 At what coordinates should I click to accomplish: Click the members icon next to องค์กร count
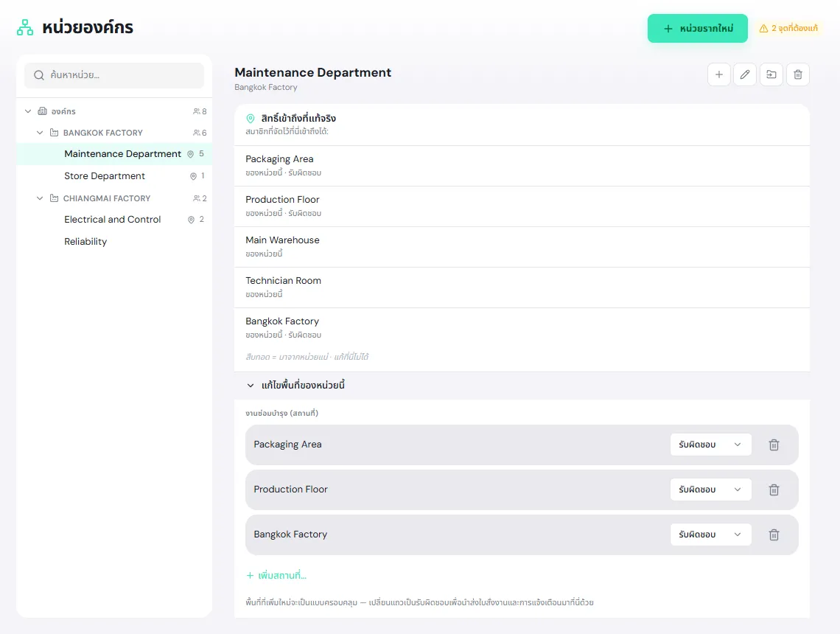tap(197, 111)
